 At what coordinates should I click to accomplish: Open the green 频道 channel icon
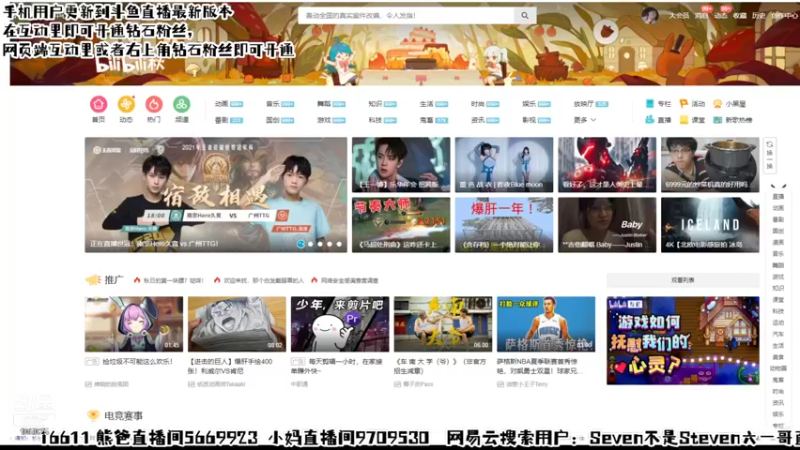pos(181,104)
